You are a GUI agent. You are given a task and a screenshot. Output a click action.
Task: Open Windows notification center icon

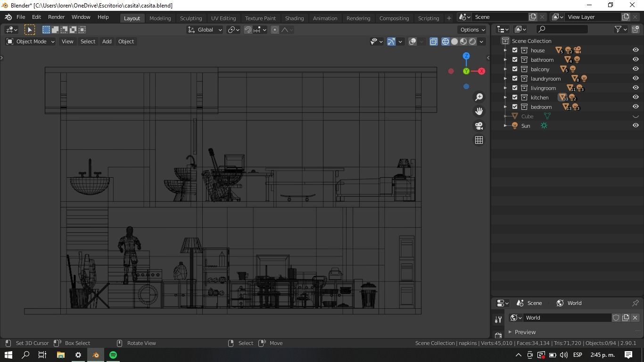(x=628, y=355)
